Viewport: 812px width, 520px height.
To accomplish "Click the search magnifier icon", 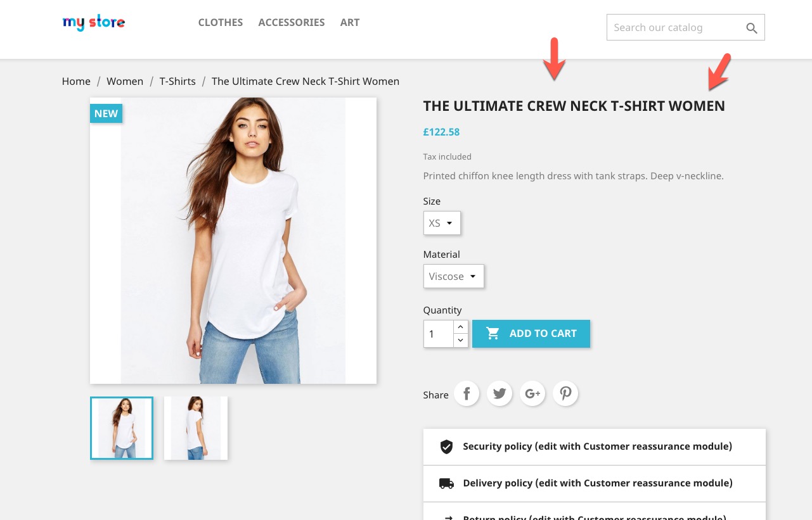I will 752,28.
